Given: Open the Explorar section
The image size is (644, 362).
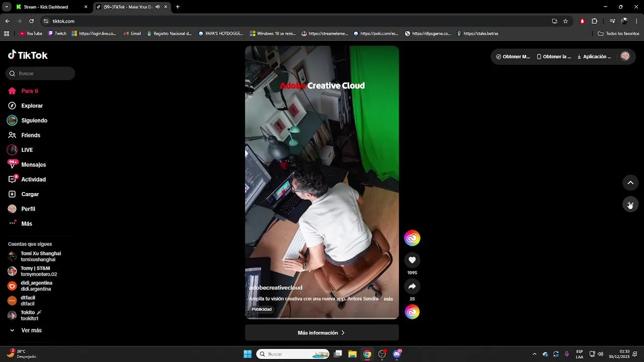Looking at the screenshot, I should (25, 106).
